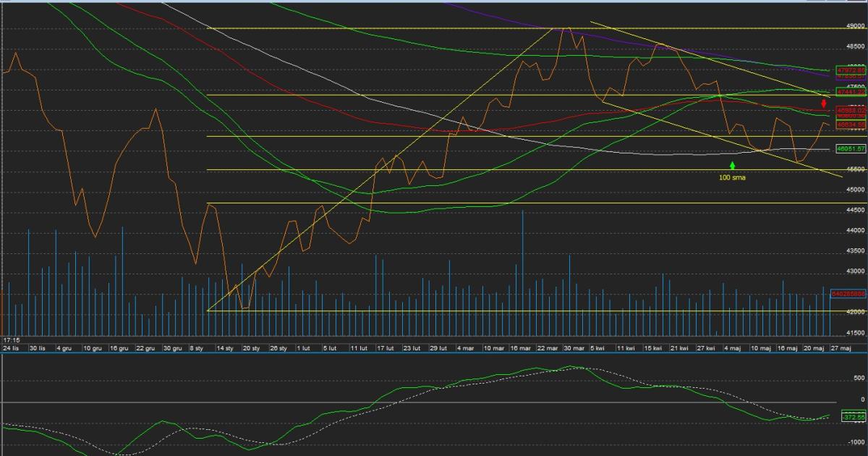Select the '17 lut' date label
The width and height of the screenshot is (868, 456).
pos(385,348)
